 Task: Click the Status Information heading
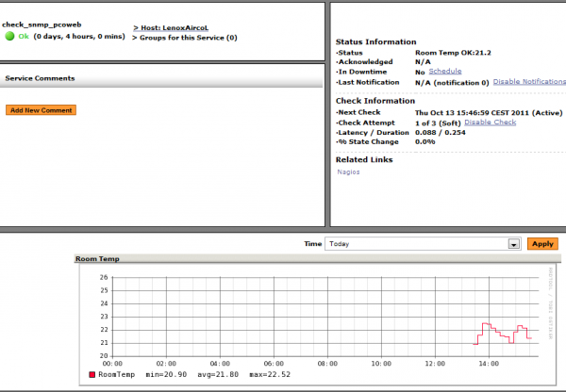coord(375,41)
